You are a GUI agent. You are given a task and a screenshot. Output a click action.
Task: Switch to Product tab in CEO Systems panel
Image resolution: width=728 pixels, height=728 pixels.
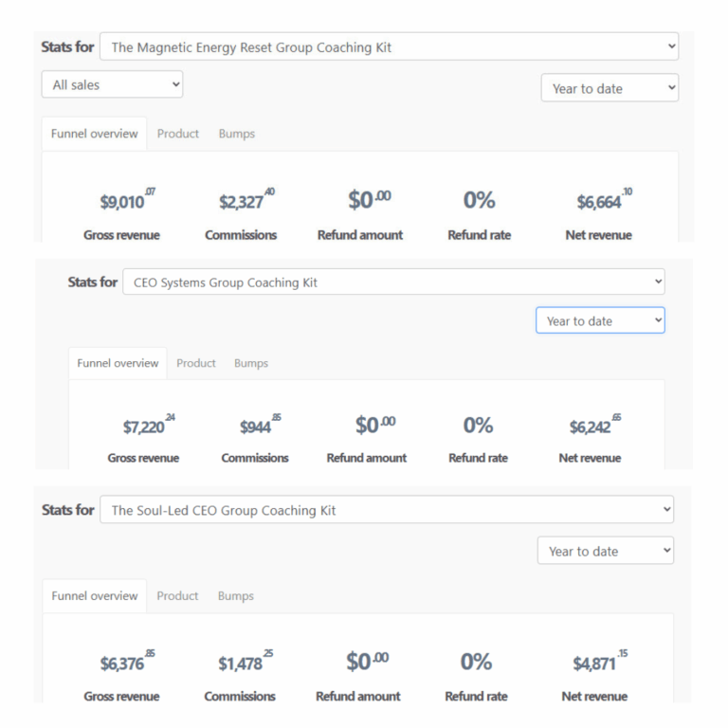click(196, 363)
